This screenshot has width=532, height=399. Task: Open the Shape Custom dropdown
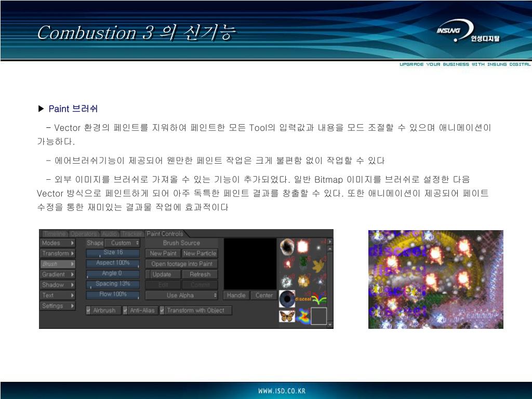pyautogui.click(x=123, y=243)
